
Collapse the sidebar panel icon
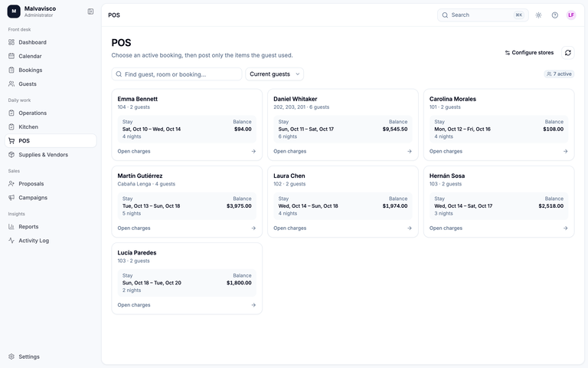pyautogui.click(x=90, y=11)
